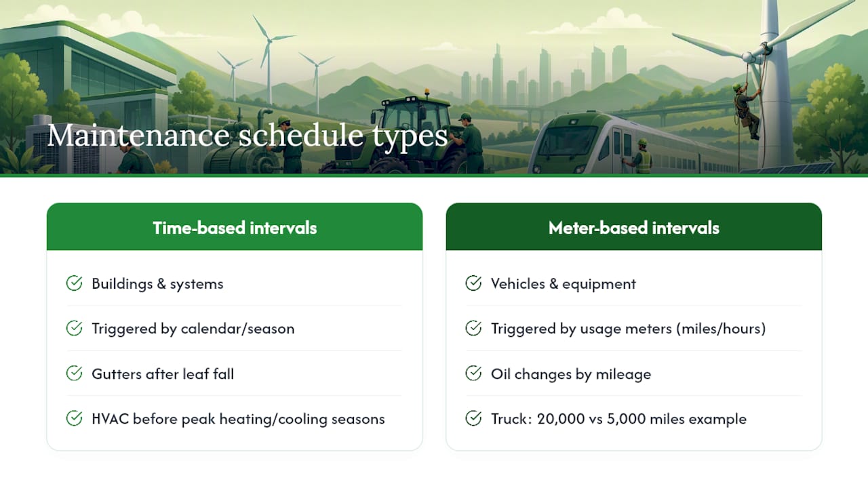
Task: Click the Triggered by calendar/season item
Action: 193,329
